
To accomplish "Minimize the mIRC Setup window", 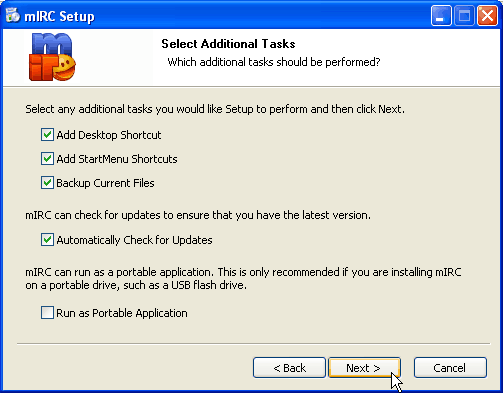I will pyautogui.click(x=441, y=15).
